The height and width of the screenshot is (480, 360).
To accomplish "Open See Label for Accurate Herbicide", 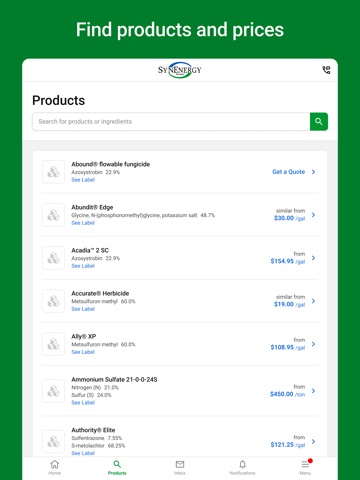I will click(83, 309).
